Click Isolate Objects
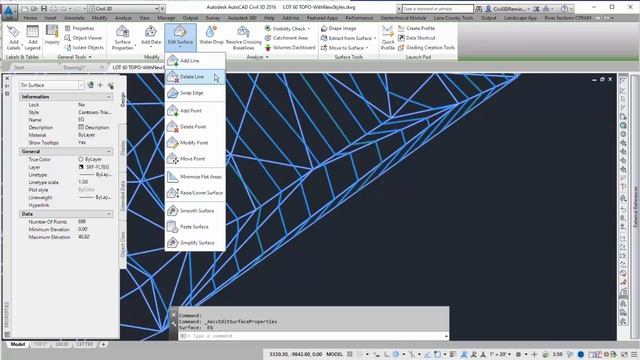This screenshot has height=360, width=640. click(x=84, y=47)
